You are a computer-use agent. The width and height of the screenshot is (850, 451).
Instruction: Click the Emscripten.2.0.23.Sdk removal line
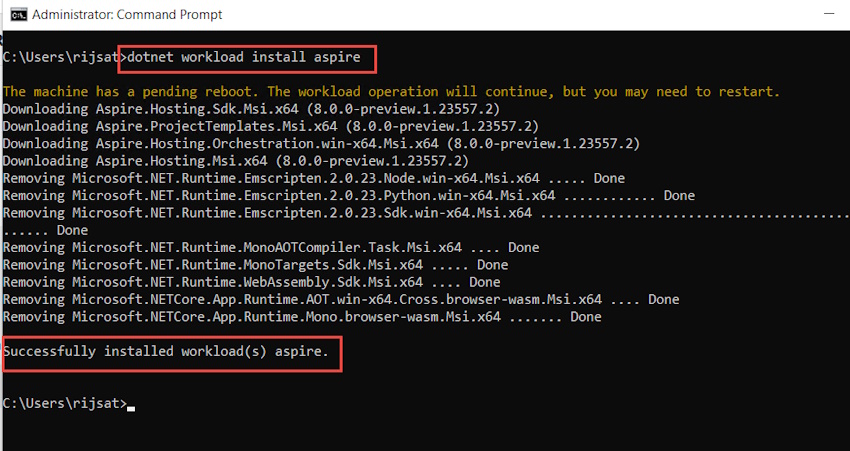pos(425,213)
